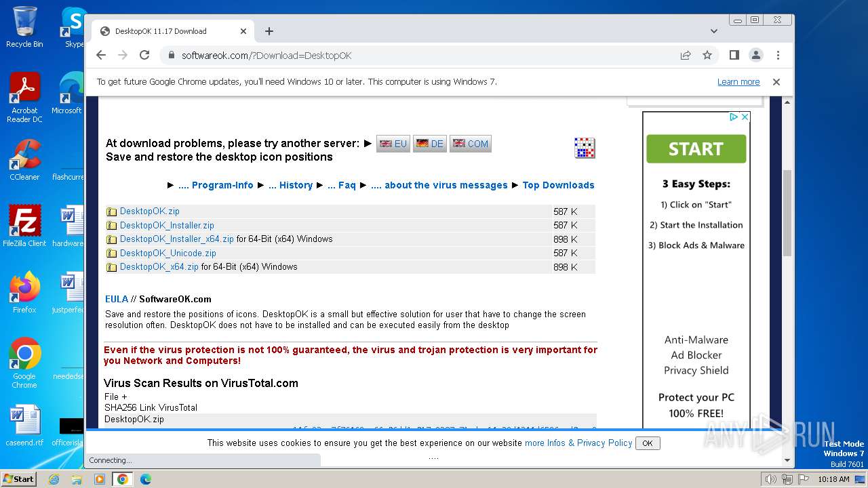Close the advertisement with X icon
Image resolution: width=868 pixels, height=488 pixels.
click(745, 117)
